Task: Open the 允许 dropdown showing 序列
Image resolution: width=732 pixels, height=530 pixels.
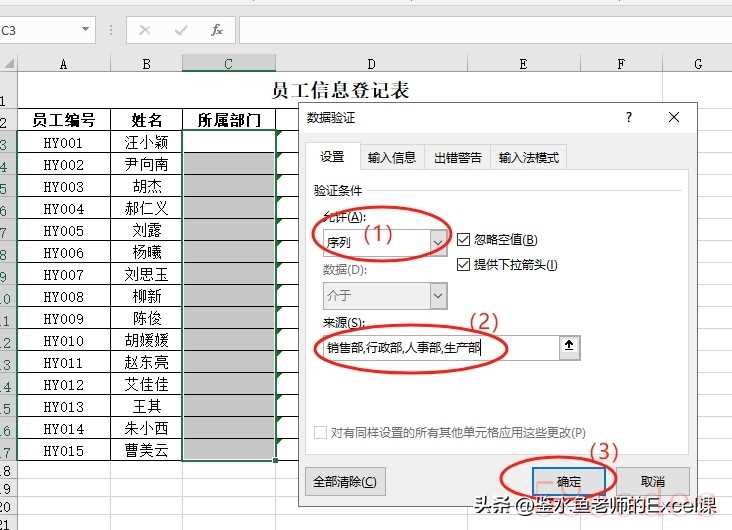Action: 437,242
